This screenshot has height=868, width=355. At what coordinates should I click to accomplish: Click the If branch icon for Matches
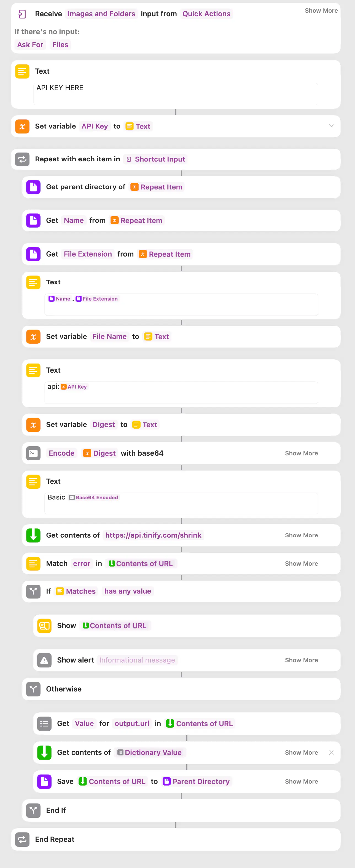coord(33,591)
